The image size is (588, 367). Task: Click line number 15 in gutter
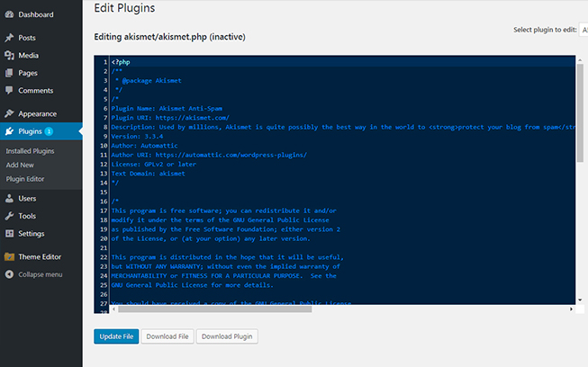pos(104,192)
